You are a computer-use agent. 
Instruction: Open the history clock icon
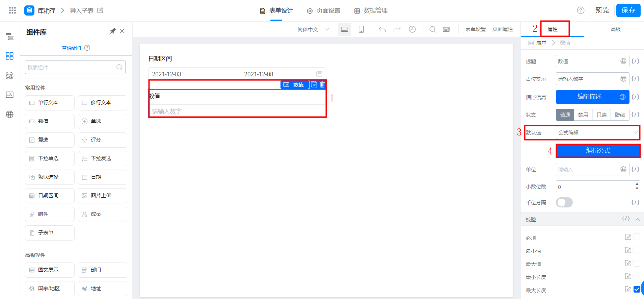point(412,29)
